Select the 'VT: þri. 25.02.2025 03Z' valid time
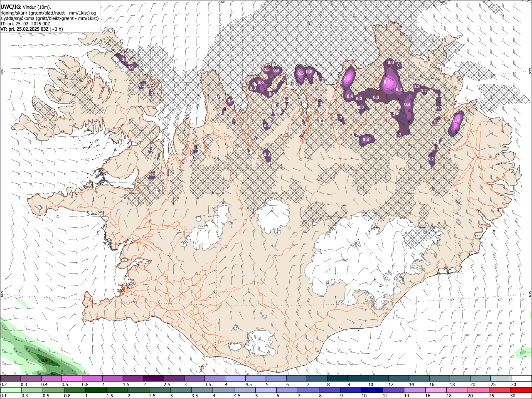This screenshot has width=532, height=399. (x=25, y=29)
